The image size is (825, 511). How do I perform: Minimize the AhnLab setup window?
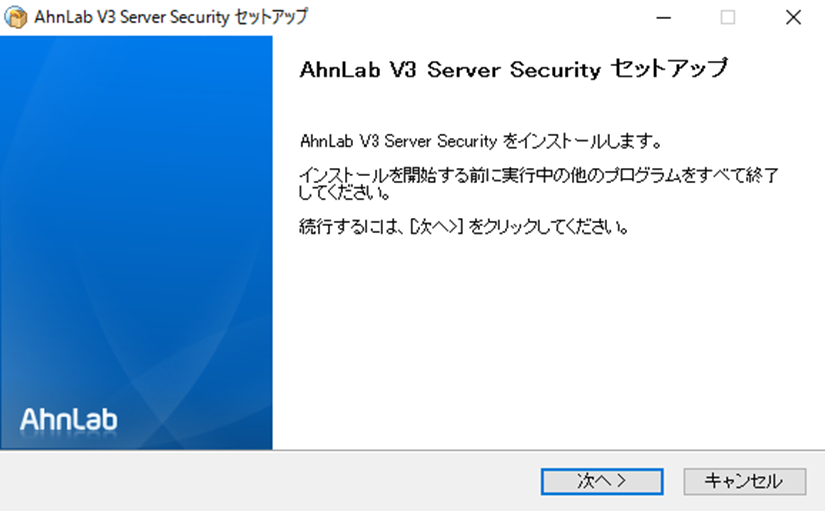pos(663,17)
